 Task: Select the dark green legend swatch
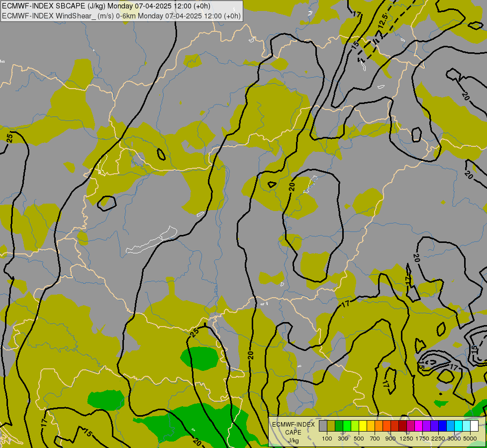339,426
